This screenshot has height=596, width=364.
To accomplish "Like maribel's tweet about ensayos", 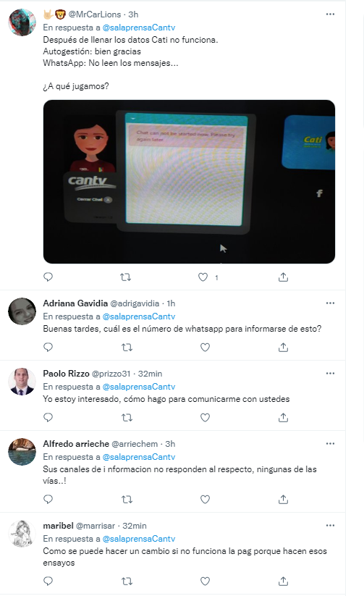I will click(x=206, y=581).
